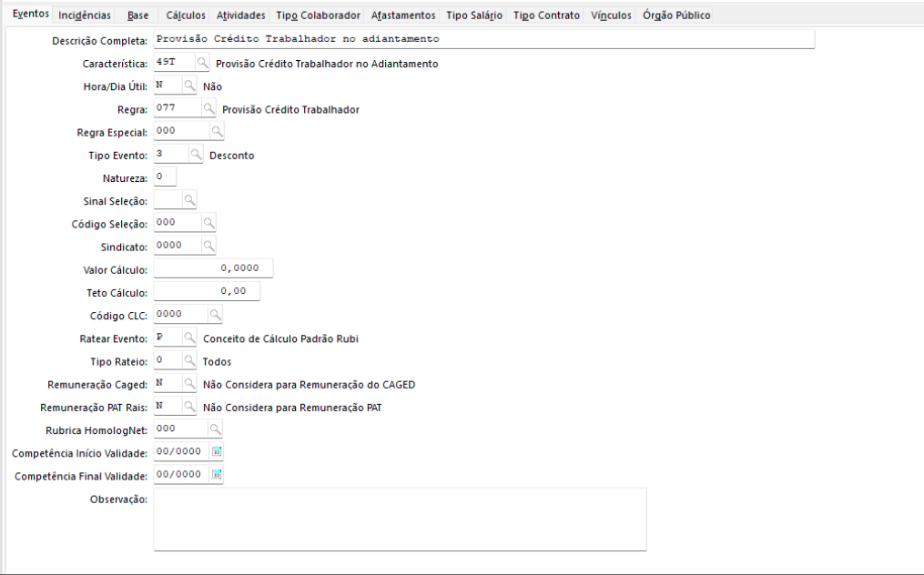Click 'Provisão Crédito Trabalhador' beside Regra

[290, 109]
